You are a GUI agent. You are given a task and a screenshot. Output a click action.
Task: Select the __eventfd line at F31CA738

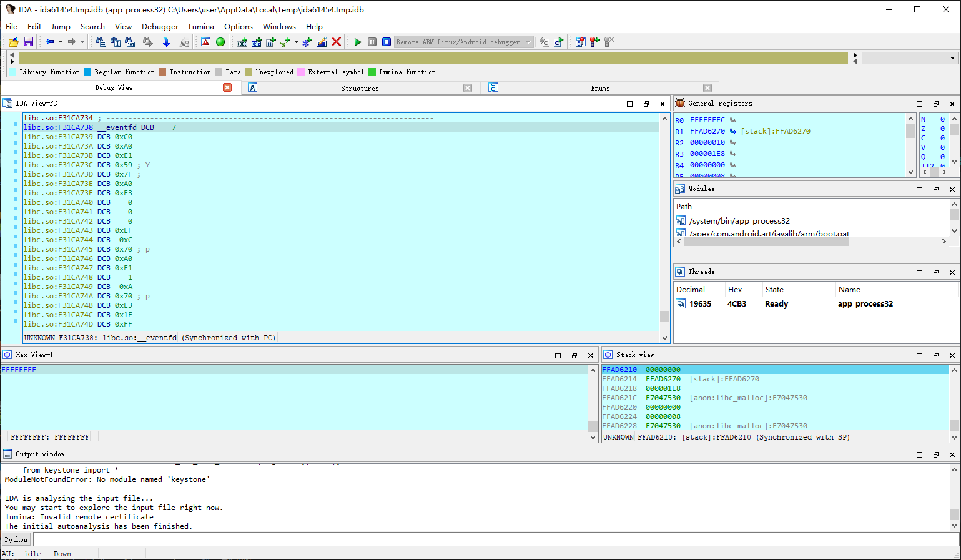pyautogui.click(x=340, y=127)
